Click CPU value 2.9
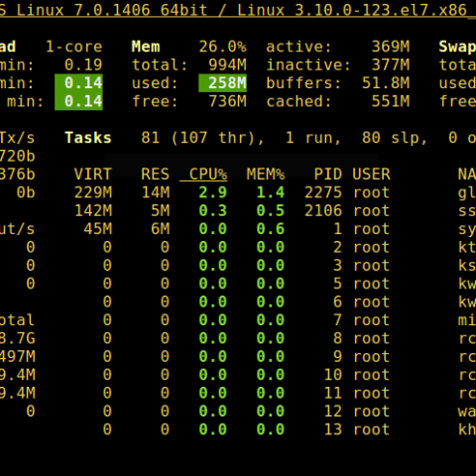 (213, 192)
